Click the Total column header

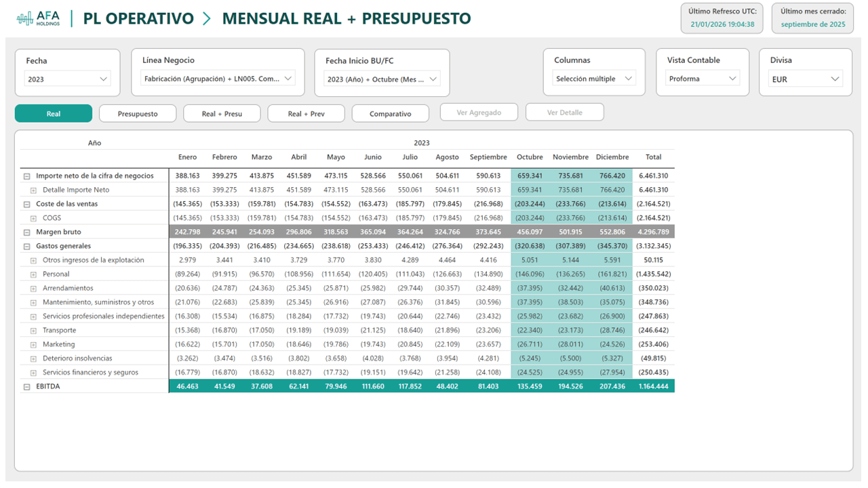[653, 157]
